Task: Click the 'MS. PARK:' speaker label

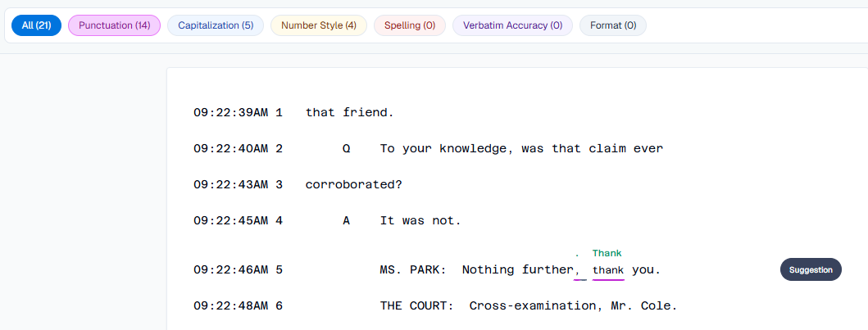Action: (x=413, y=270)
